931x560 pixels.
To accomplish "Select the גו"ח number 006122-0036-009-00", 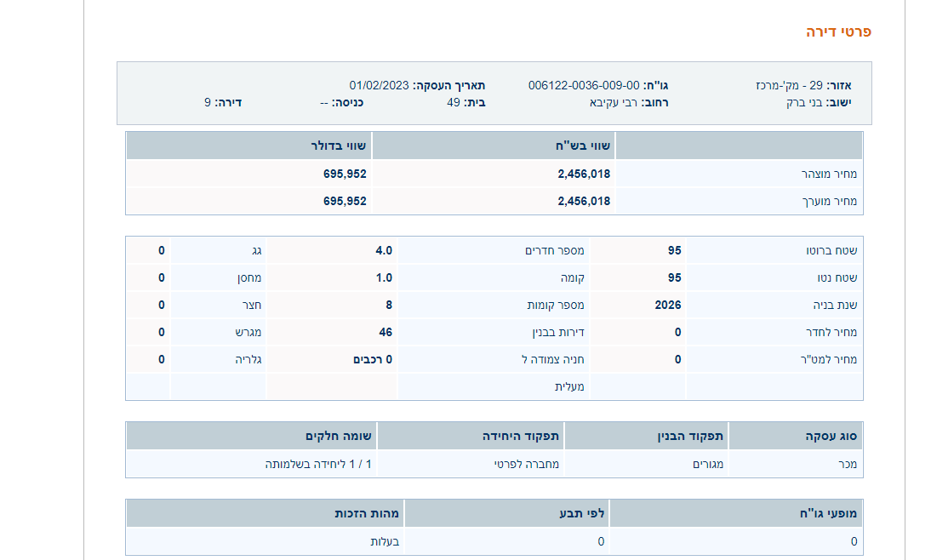I will pyautogui.click(x=584, y=85).
